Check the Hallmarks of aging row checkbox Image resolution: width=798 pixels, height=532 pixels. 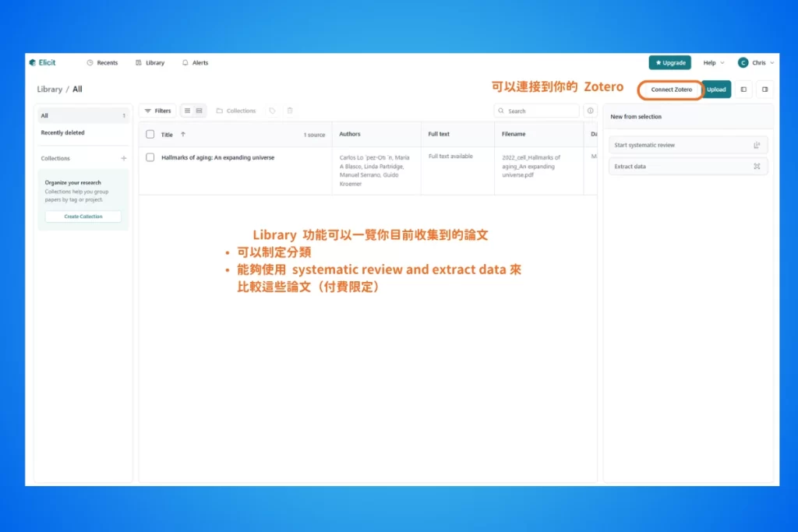pyautogui.click(x=150, y=157)
